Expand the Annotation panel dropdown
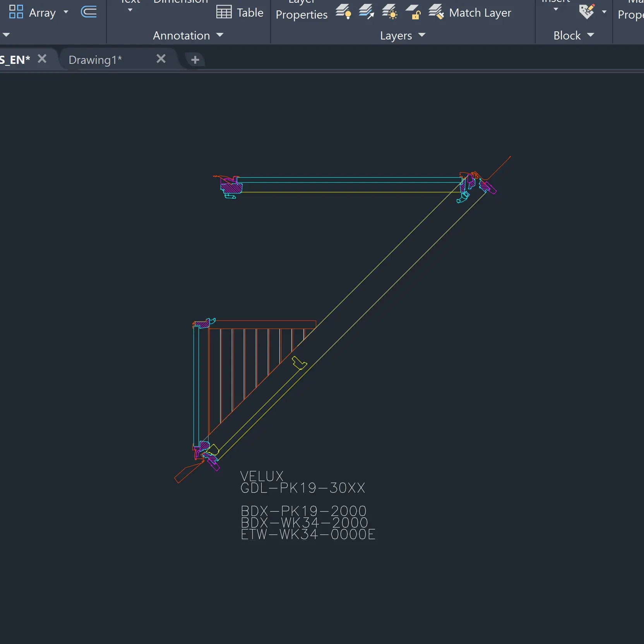This screenshot has height=644, width=644. (220, 35)
